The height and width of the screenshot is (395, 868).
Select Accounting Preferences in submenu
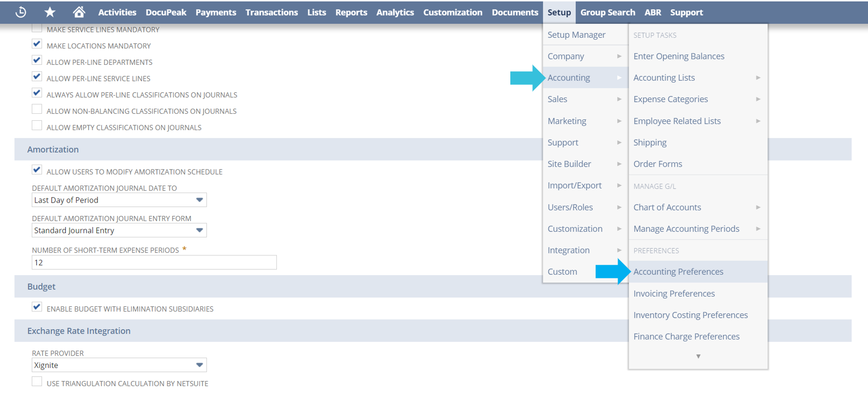coord(678,272)
